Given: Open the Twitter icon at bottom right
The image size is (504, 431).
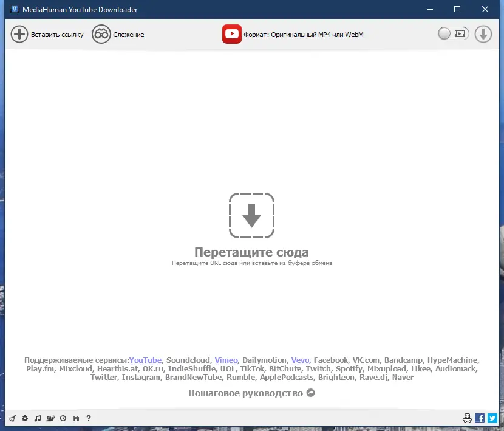Looking at the screenshot, I should [492, 418].
